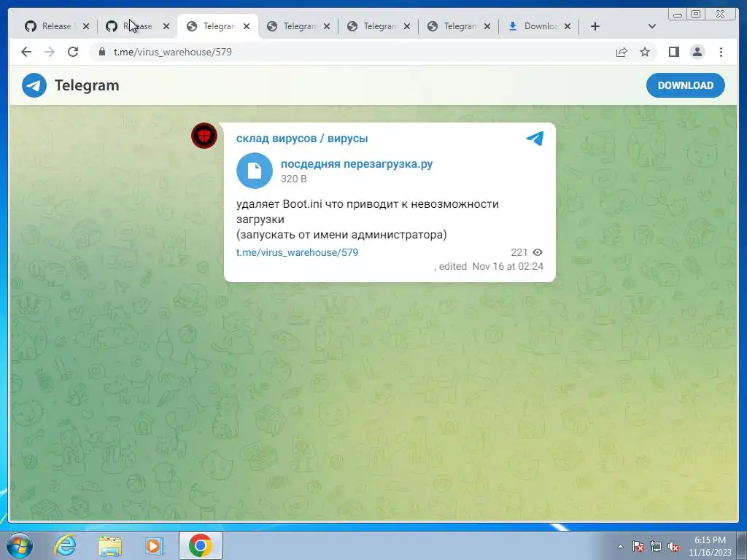The width and height of the screenshot is (747, 560).
Task: Restore down the Chrome window
Action: click(x=696, y=15)
